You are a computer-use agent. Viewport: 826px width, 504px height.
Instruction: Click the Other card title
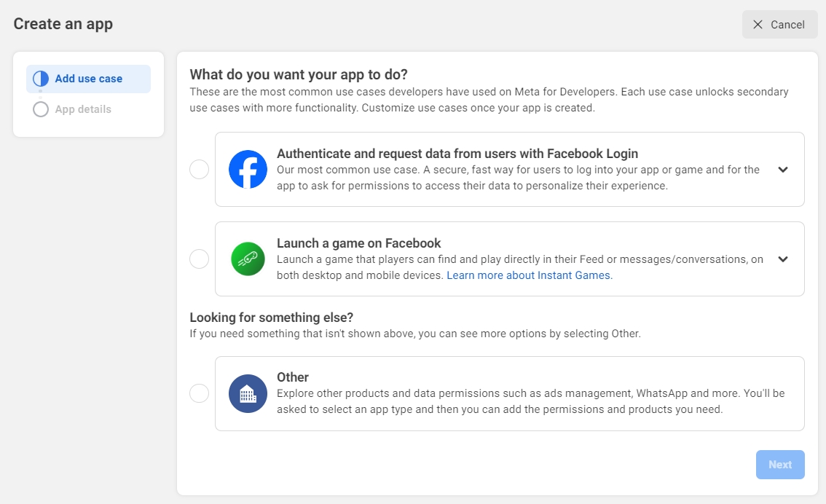(293, 377)
